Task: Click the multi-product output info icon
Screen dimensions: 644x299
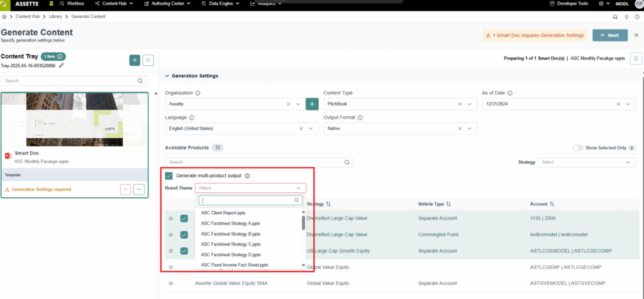Action: pos(247,176)
